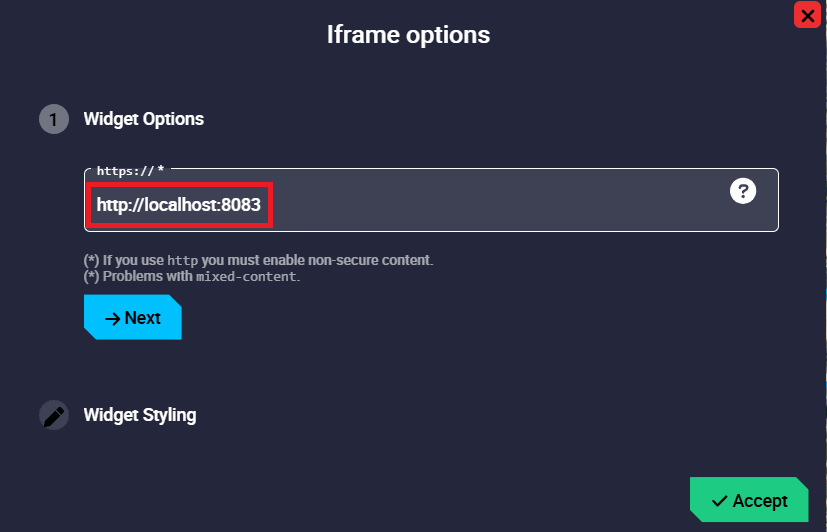Click the pencil icon beside Widget Styling
The image size is (827, 532).
(x=54, y=415)
